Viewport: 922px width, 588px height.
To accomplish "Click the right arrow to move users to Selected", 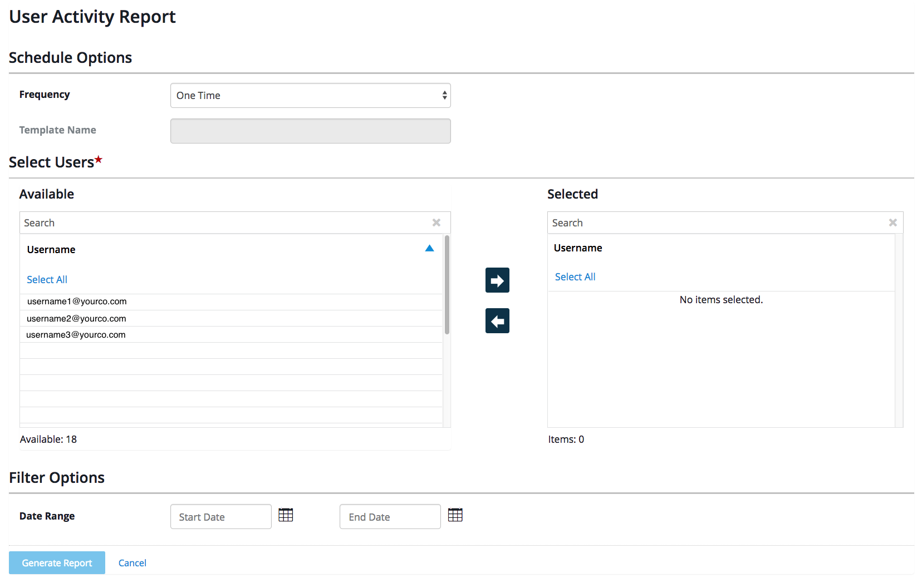I will click(497, 280).
